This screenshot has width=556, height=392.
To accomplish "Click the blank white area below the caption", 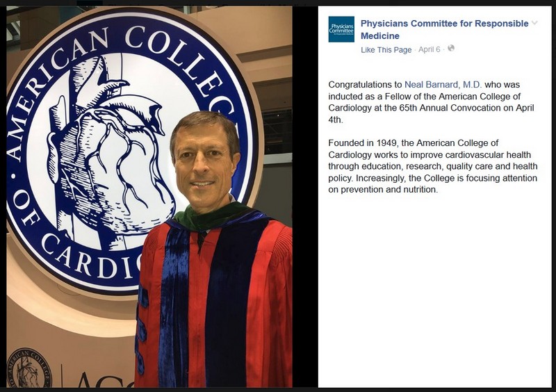I will (x=434, y=292).
